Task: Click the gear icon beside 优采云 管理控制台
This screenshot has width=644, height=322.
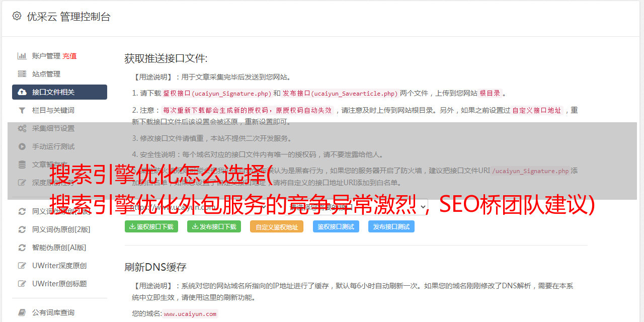Action: tap(17, 16)
